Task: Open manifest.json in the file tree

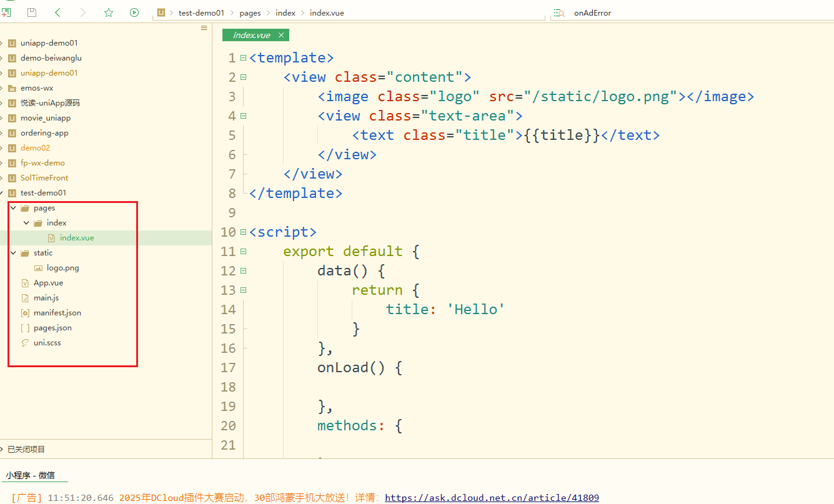Action: pos(57,313)
